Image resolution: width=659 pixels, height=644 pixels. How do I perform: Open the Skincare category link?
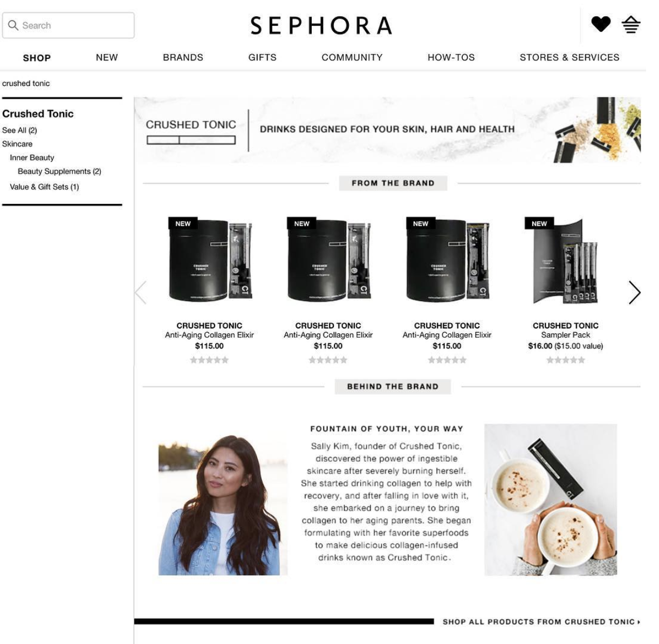(x=17, y=144)
